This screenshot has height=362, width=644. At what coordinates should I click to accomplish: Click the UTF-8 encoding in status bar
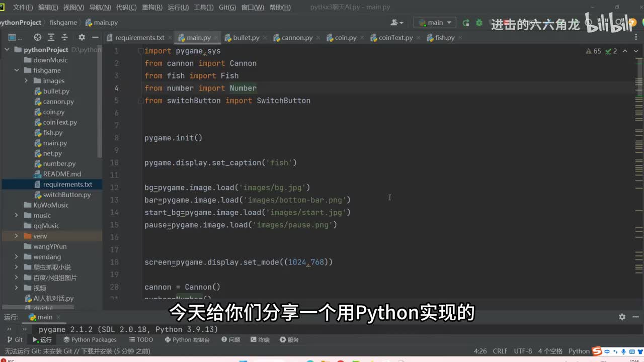coord(523,351)
